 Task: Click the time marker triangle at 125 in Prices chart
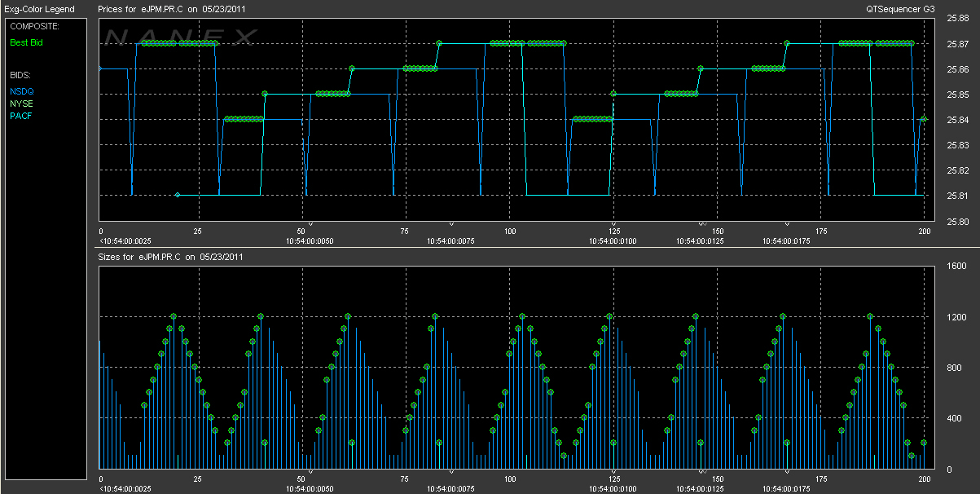613,223
